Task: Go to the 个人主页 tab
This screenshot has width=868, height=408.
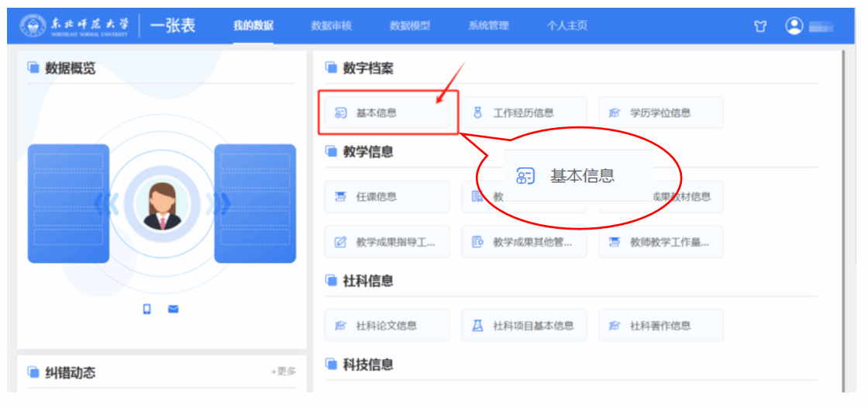Action: point(567,26)
